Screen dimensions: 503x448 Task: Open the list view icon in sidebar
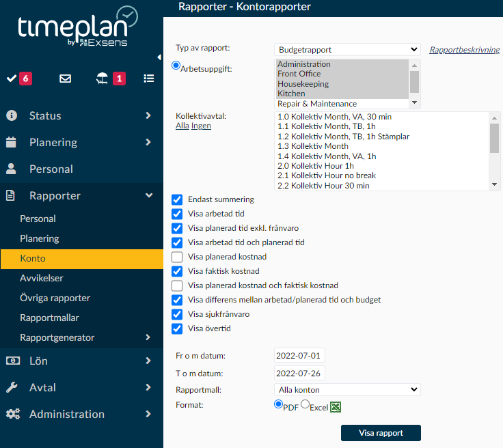click(x=148, y=79)
